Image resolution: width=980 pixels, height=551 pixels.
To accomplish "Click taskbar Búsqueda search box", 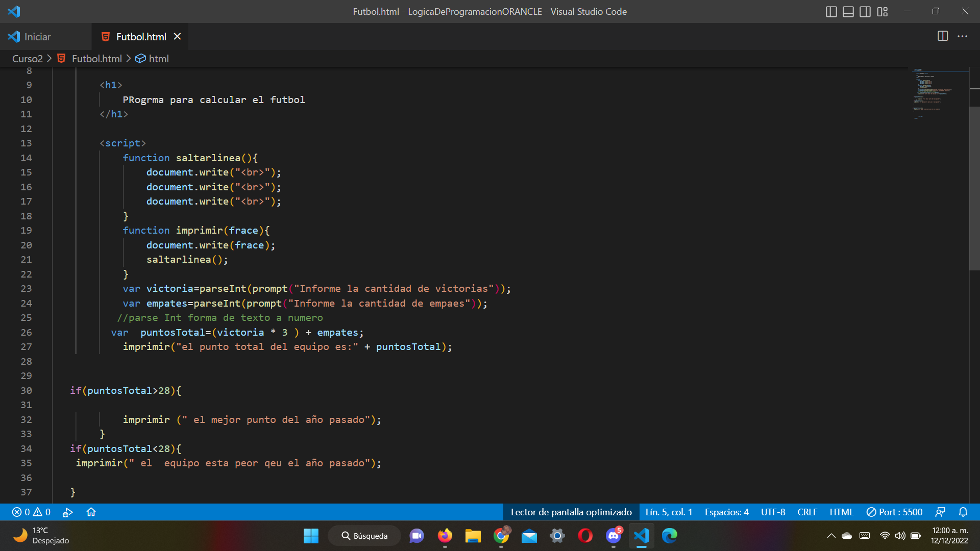I will 364,536.
